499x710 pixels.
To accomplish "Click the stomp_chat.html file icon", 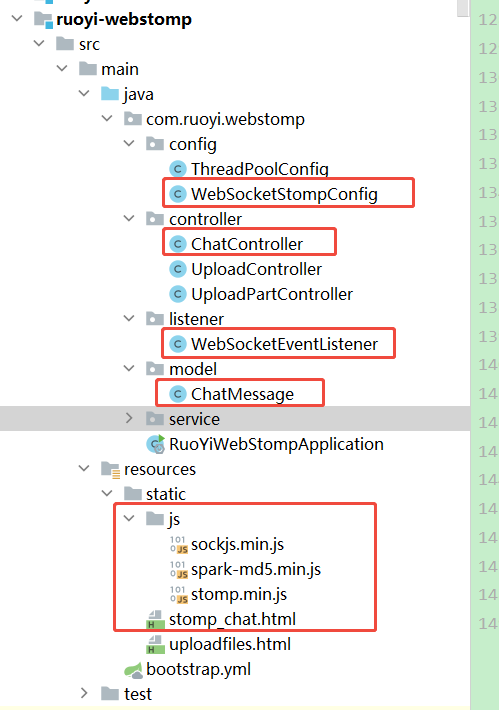I will 155,619.
